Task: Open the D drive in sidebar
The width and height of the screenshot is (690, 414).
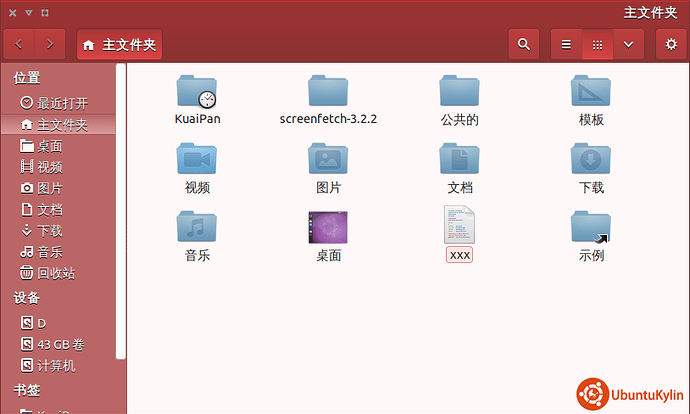Action: 58,323
